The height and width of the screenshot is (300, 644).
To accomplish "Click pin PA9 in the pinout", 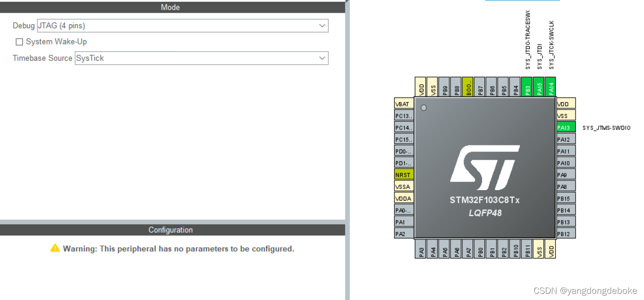I will coord(565,174).
